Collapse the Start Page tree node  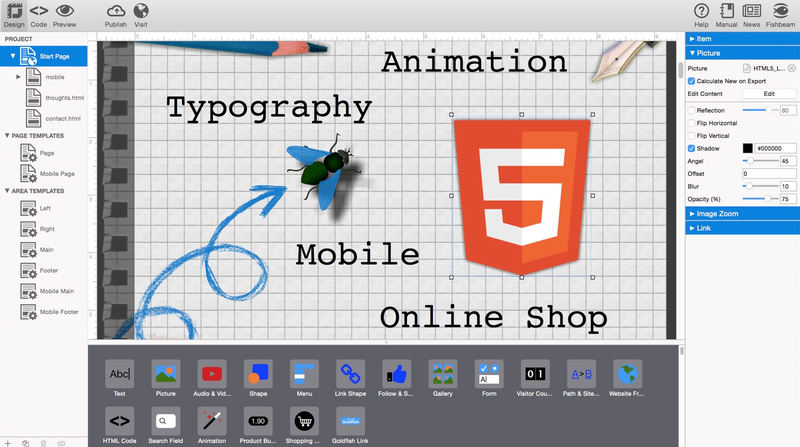click(x=13, y=56)
